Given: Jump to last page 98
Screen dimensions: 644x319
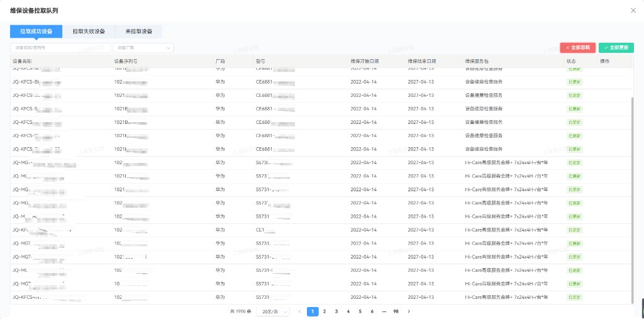Looking at the screenshot, I should 396,311.
